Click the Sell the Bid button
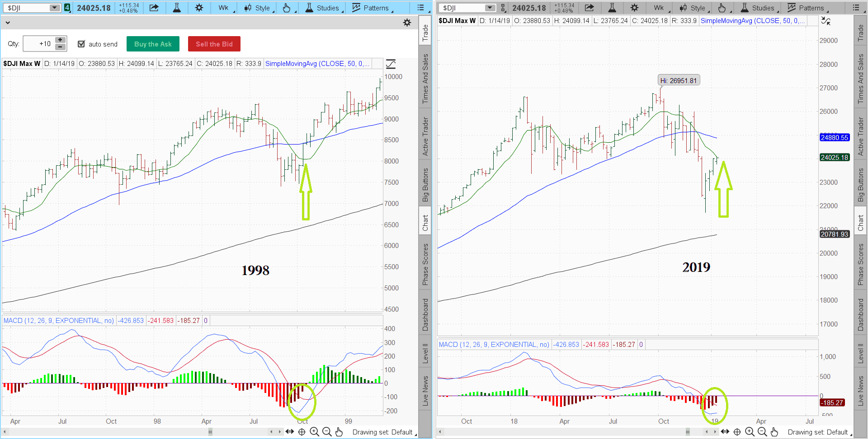The width and height of the screenshot is (868, 439). pyautogui.click(x=214, y=44)
